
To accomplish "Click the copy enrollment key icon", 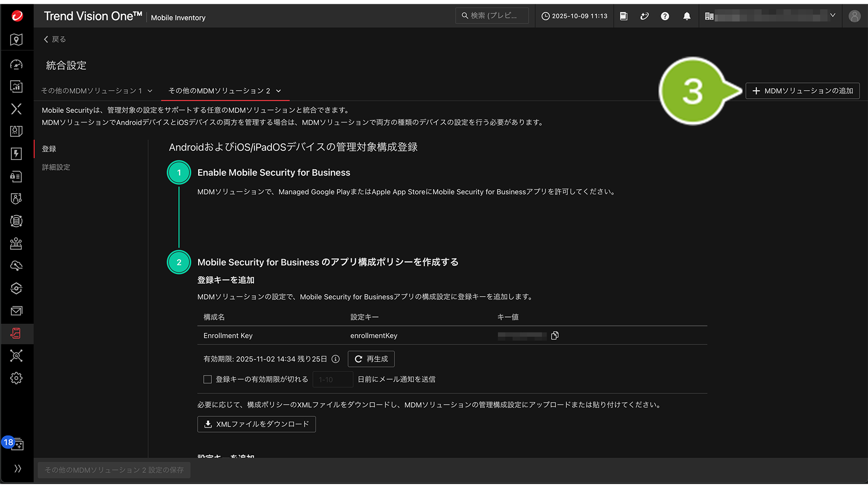I will point(555,336).
